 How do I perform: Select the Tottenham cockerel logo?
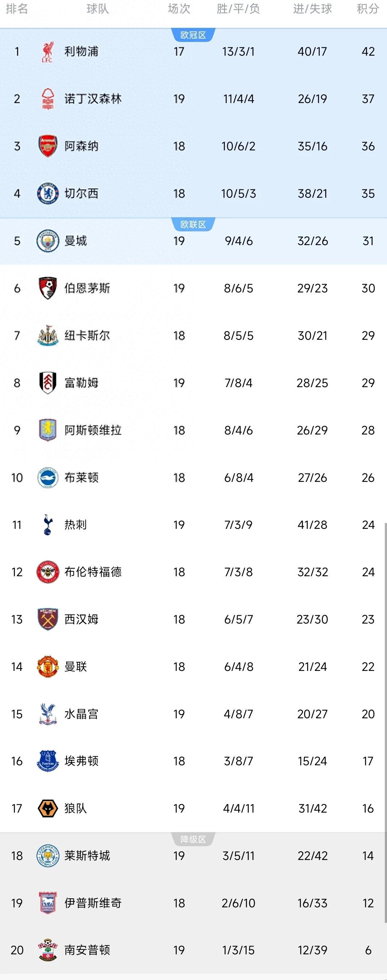(48, 525)
